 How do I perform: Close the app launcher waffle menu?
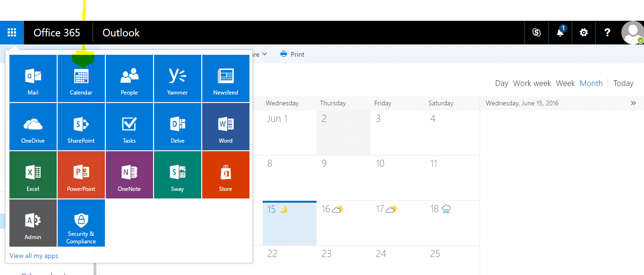pyautogui.click(x=12, y=33)
